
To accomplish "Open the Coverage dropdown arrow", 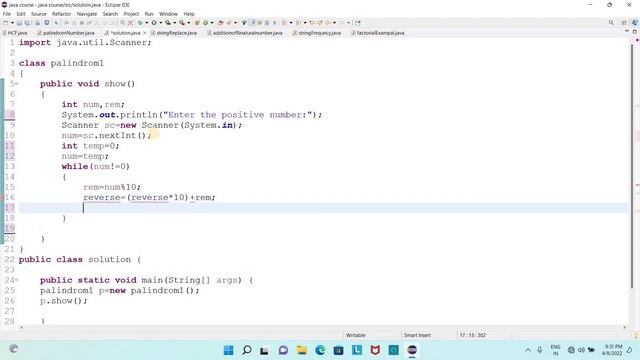I will point(174,23).
